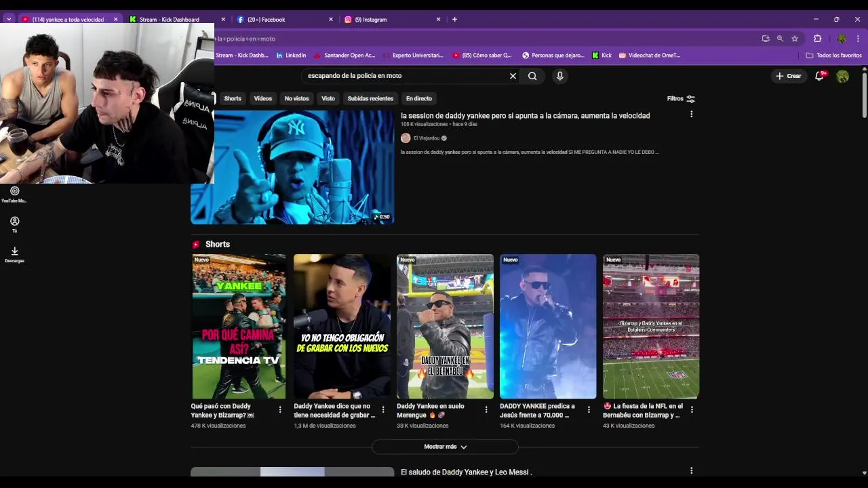Open options for 'suelo Merengue' short
This screenshot has height=488, width=868.
pos(486,409)
